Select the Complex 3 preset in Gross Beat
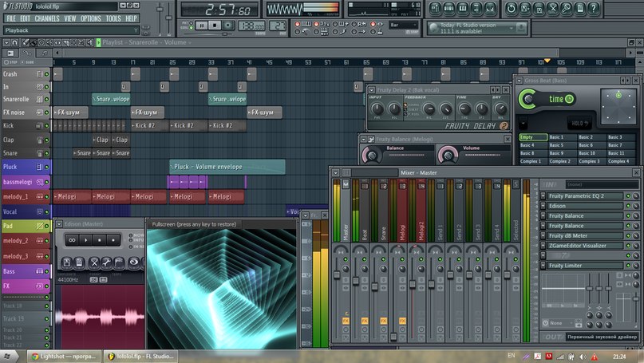 (591, 161)
